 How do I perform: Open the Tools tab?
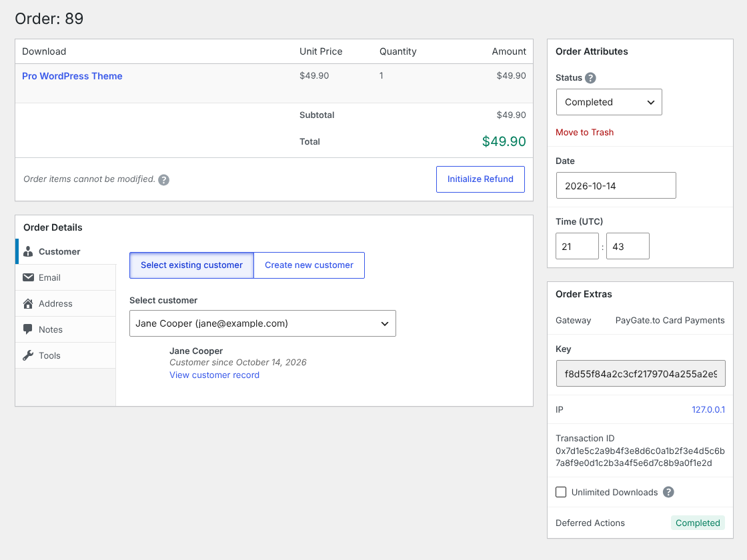[66, 355]
